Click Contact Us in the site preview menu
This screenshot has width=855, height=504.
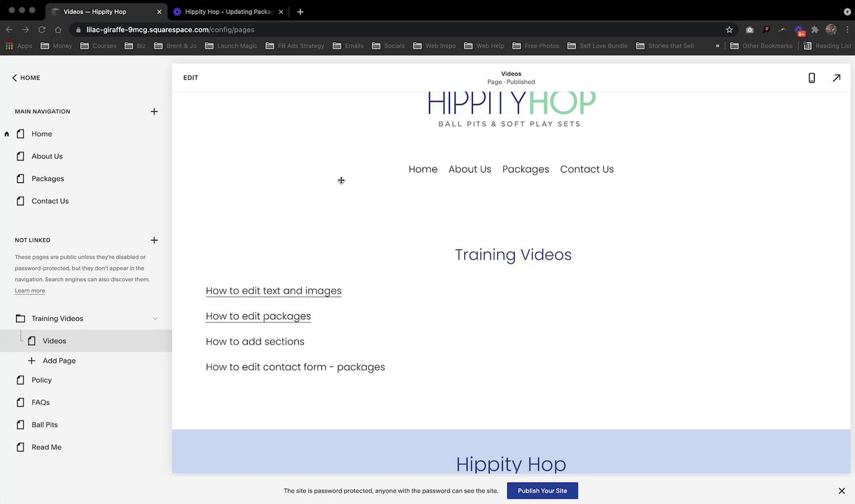pos(586,170)
